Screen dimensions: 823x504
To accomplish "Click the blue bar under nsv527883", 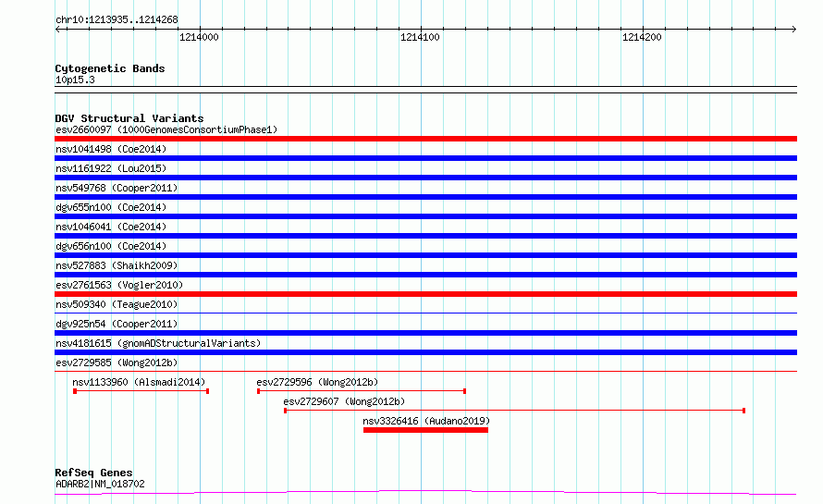I will (x=425, y=275).
